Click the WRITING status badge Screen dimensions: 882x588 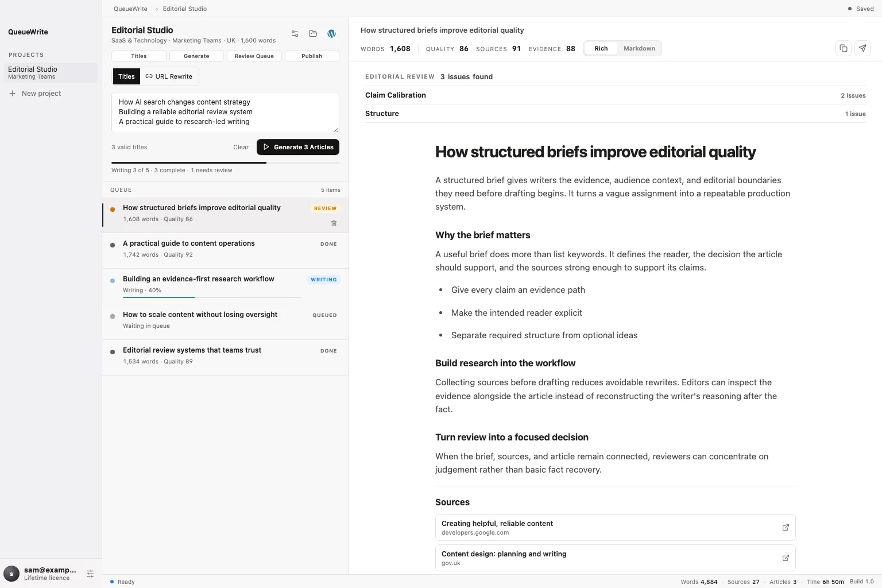(x=324, y=280)
